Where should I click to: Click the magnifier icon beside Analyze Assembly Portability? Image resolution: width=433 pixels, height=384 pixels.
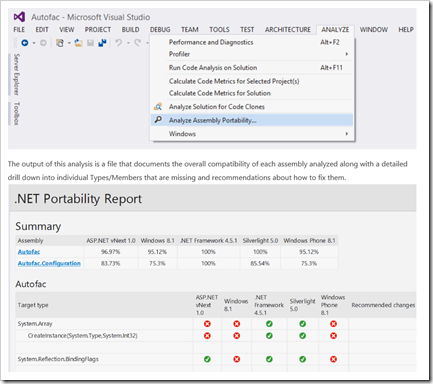(158, 120)
